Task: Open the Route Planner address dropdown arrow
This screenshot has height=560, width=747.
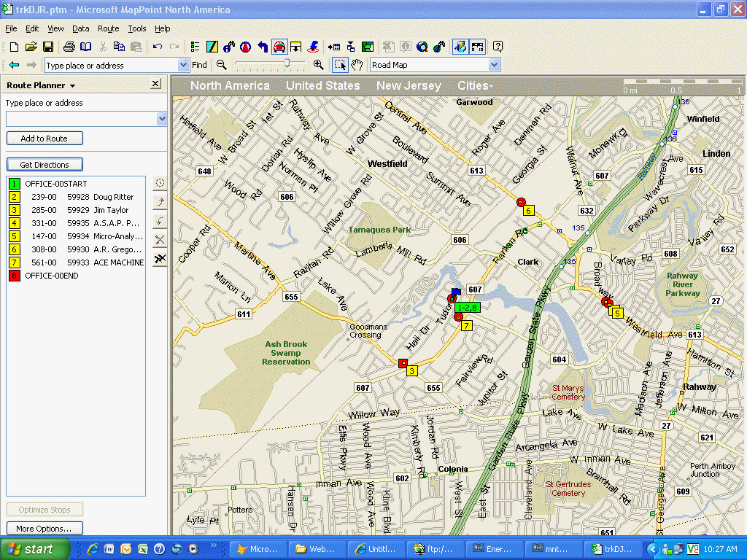Action: coord(162,119)
